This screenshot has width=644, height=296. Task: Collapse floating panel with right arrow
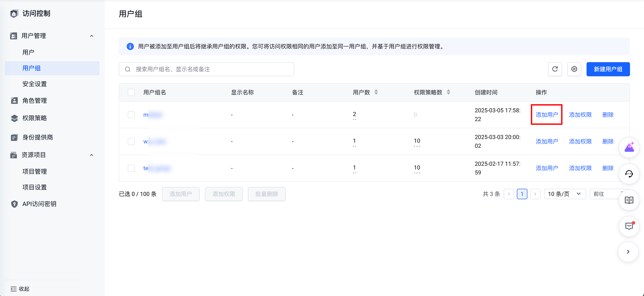click(628, 252)
